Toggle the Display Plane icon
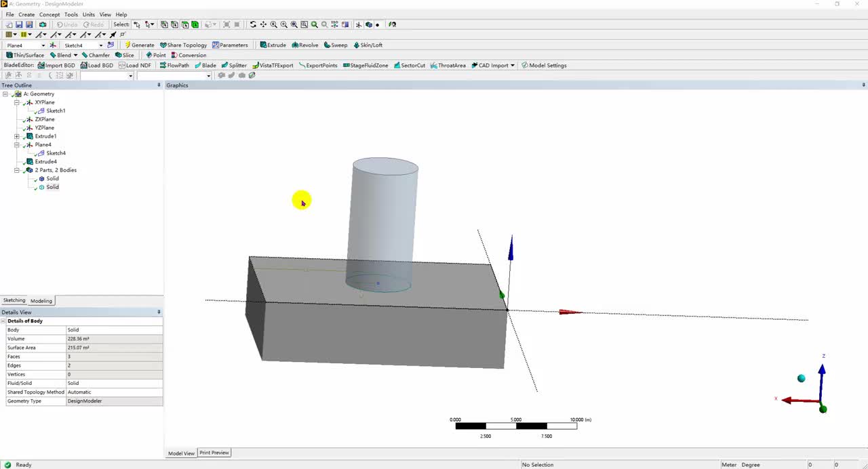Viewport: 868px width, 469px height. point(359,24)
